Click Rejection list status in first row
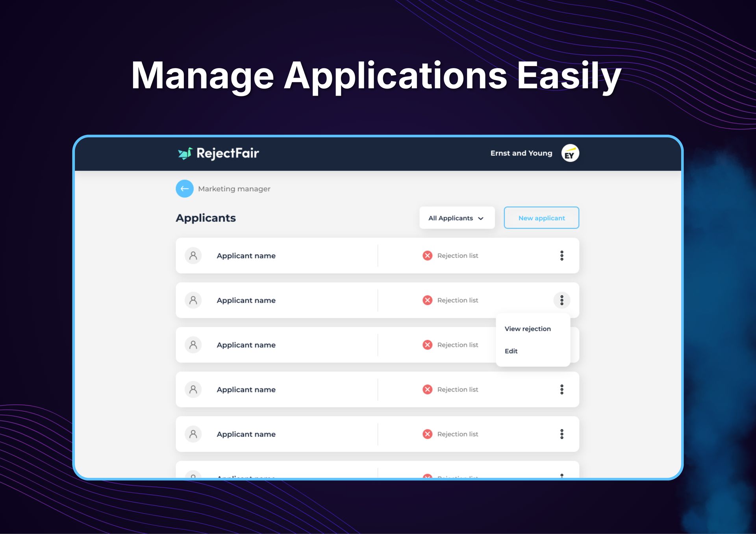This screenshot has width=756, height=534. click(457, 255)
